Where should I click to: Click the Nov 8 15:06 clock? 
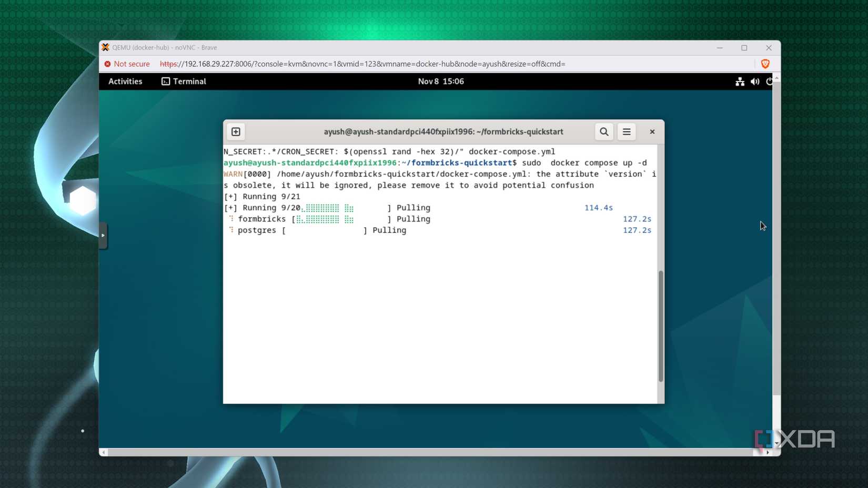point(441,82)
